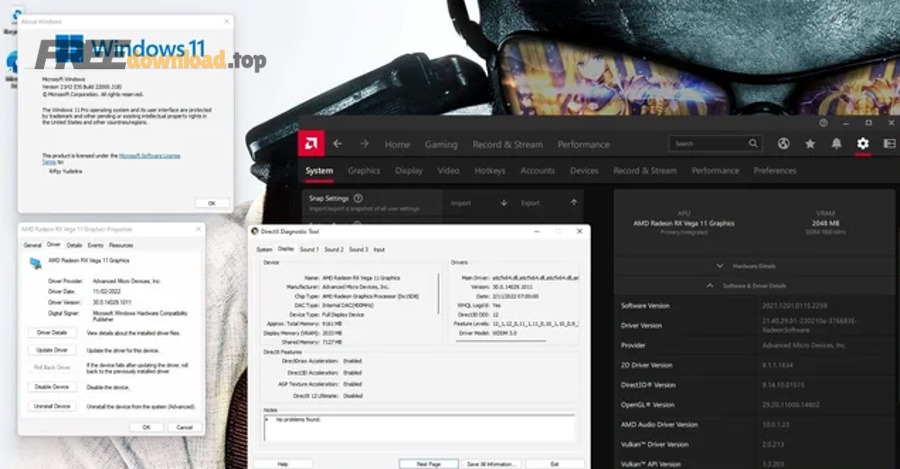This screenshot has width=900, height=469.
Task: Open System tab in DirectX Diagnostic Tool
Action: pos(264,250)
